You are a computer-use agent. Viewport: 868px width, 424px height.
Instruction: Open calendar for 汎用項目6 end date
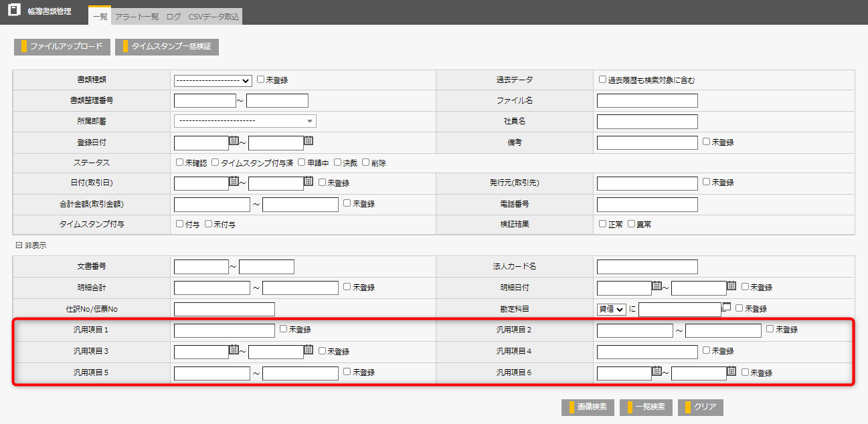pos(731,371)
